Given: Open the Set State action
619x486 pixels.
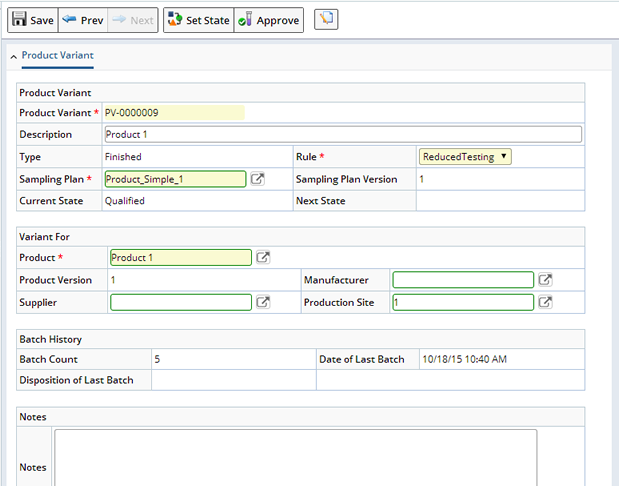Looking at the screenshot, I should (x=199, y=20).
